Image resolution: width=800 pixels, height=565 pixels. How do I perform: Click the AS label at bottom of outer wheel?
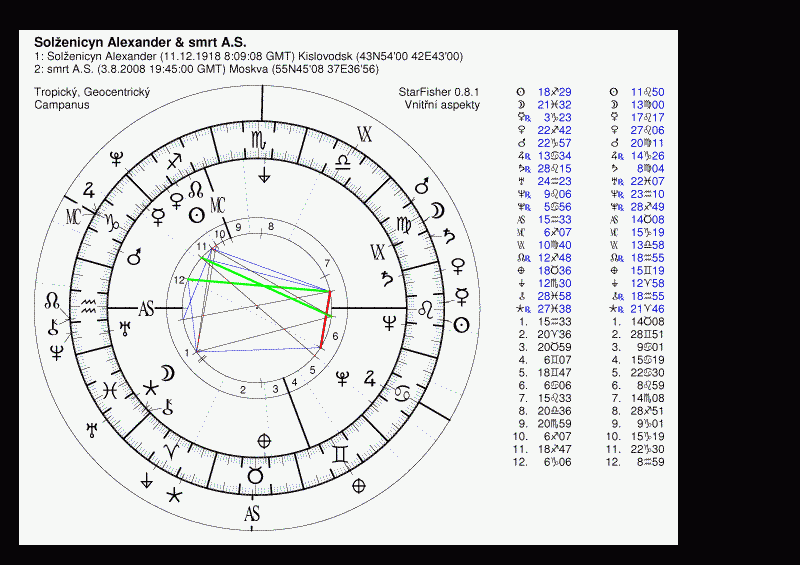point(253,514)
